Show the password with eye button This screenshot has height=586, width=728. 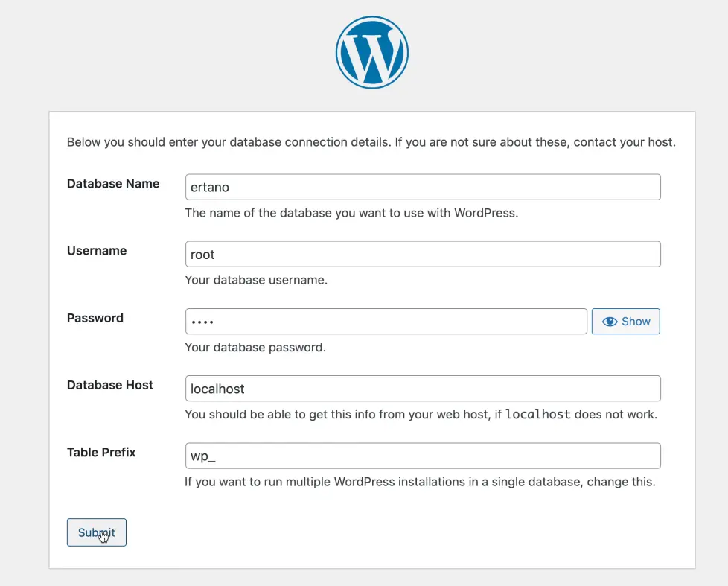pyautogui.click(x=625, y=322)
